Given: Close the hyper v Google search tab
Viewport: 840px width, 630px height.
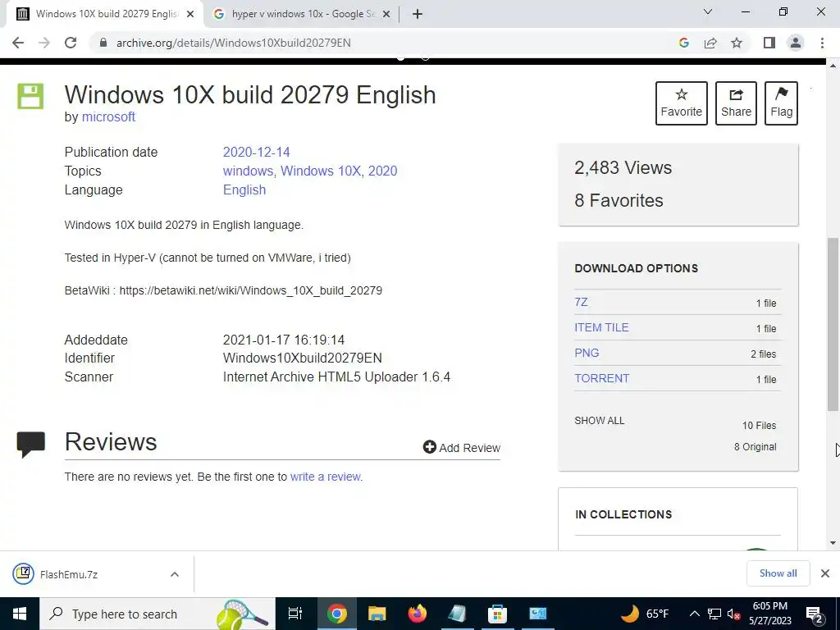Looking at the screenshot, I should coord(386,15).
